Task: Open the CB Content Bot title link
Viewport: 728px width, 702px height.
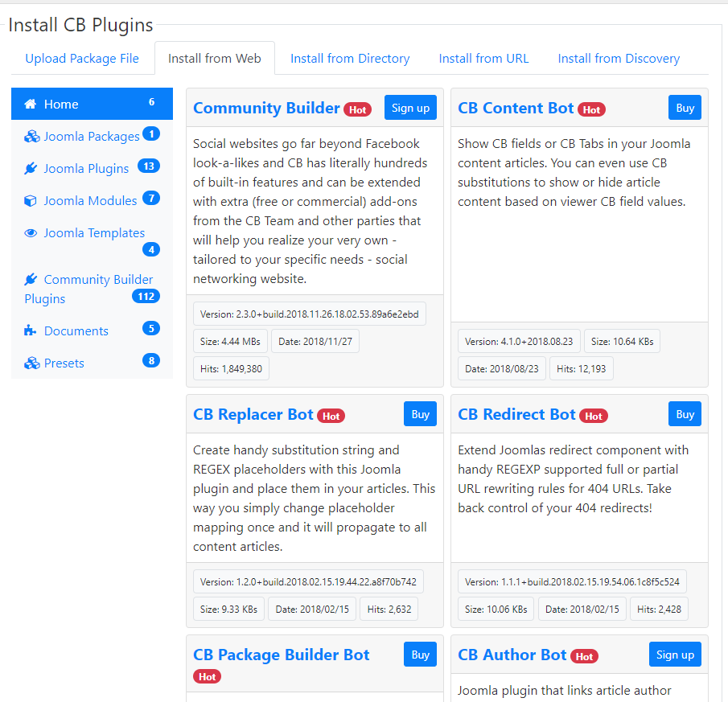Action: [x=516, y=108]
